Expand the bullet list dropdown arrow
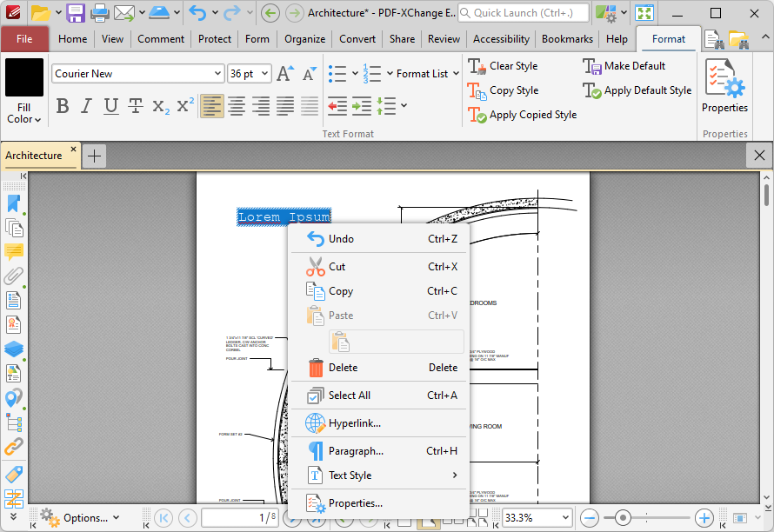 pos(355,74)
